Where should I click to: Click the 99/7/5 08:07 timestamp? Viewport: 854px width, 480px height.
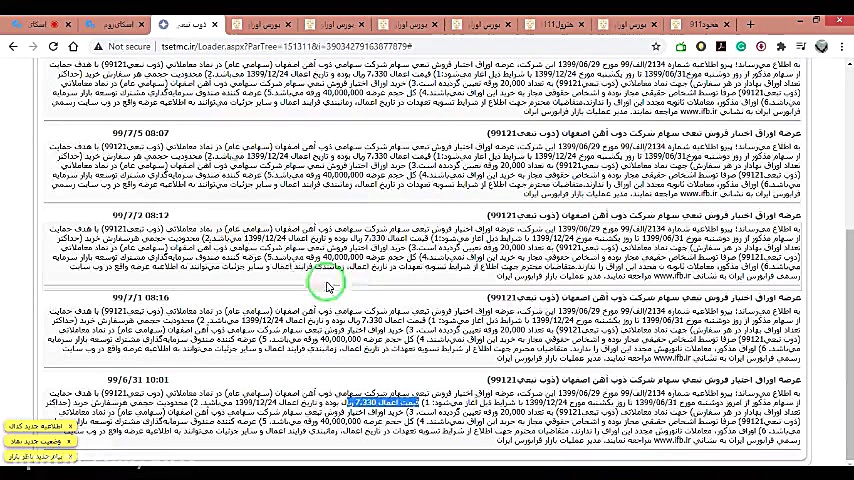141,133
